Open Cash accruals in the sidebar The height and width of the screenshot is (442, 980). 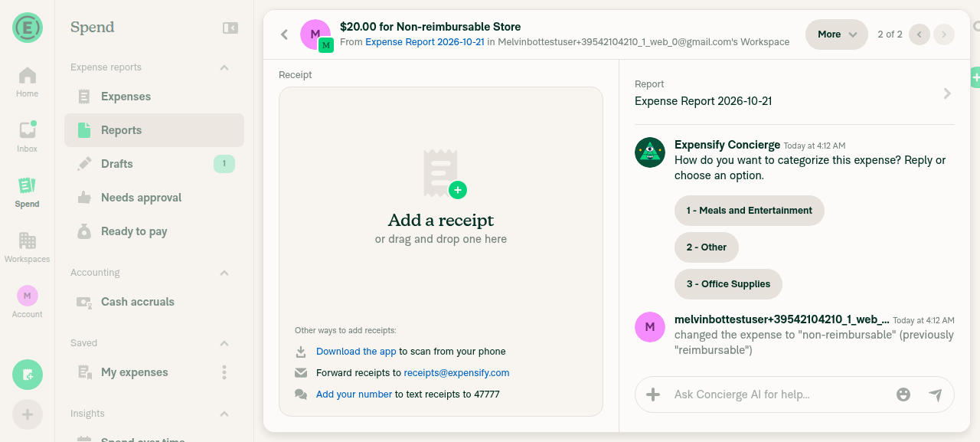(154, 302)
